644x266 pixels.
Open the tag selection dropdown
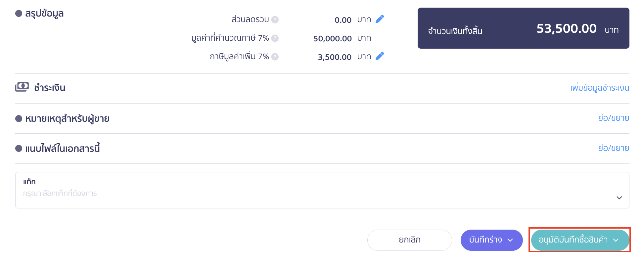click(x=619, y=198)
